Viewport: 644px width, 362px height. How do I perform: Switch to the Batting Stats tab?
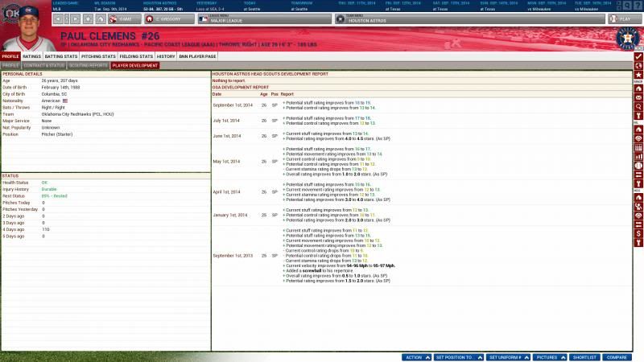61,56
